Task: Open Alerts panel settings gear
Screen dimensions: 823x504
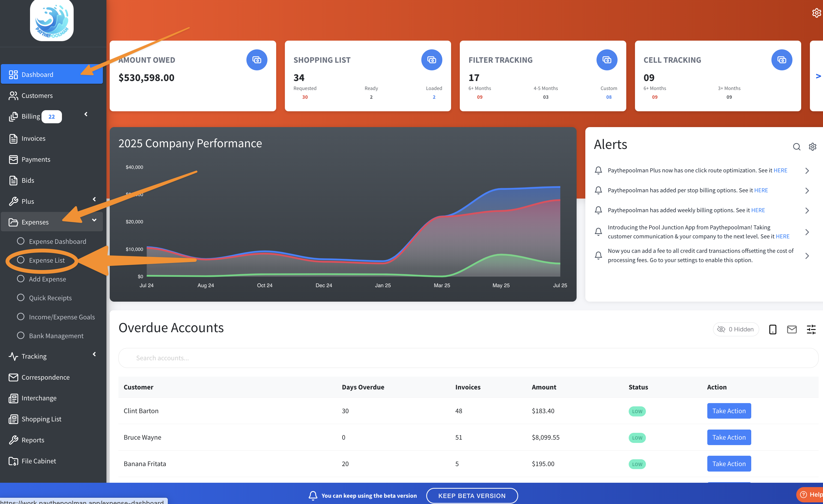Action: coord(813,146)
